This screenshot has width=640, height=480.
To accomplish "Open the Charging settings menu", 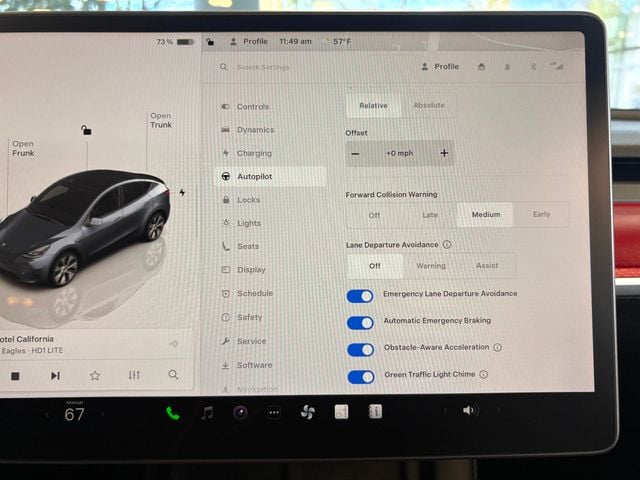I will point(254,153).
